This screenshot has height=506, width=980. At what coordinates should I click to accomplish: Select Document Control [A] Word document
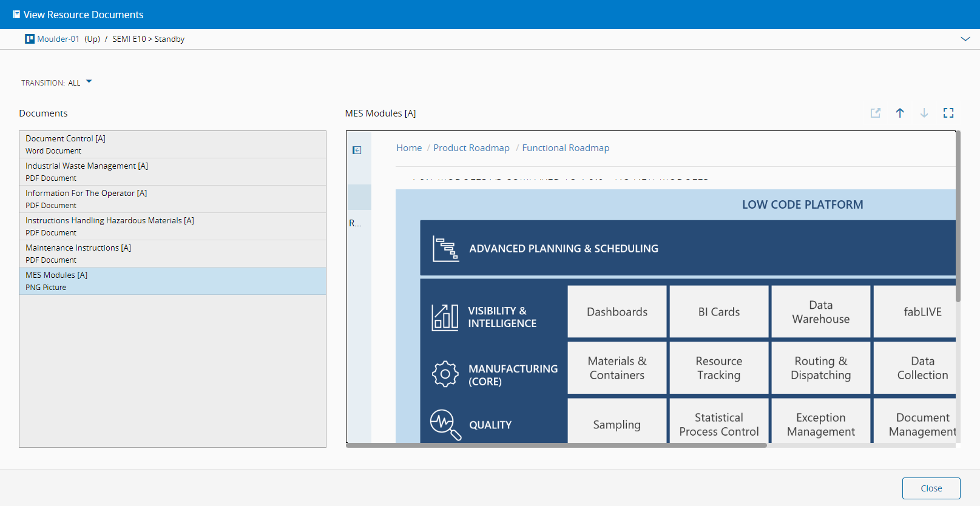coord(172,144)
